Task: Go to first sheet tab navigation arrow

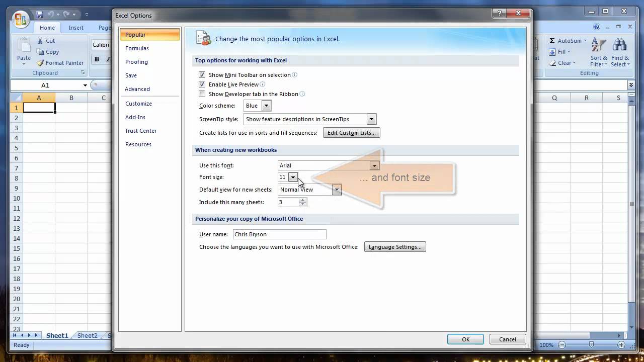Action: 15,335
